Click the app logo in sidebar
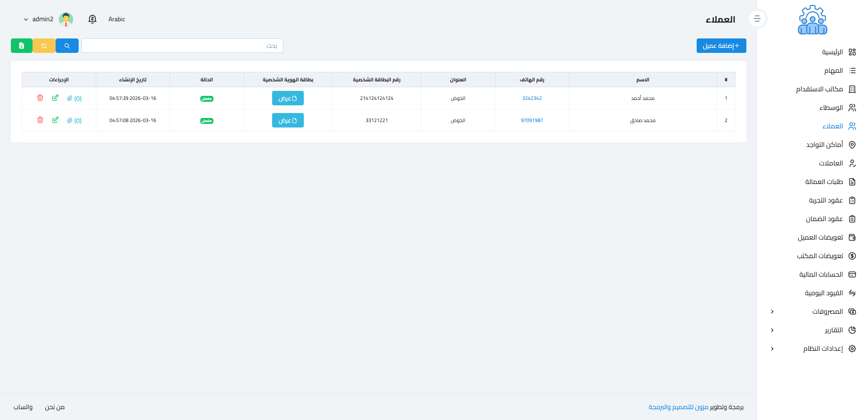 [x=812, y=20]
